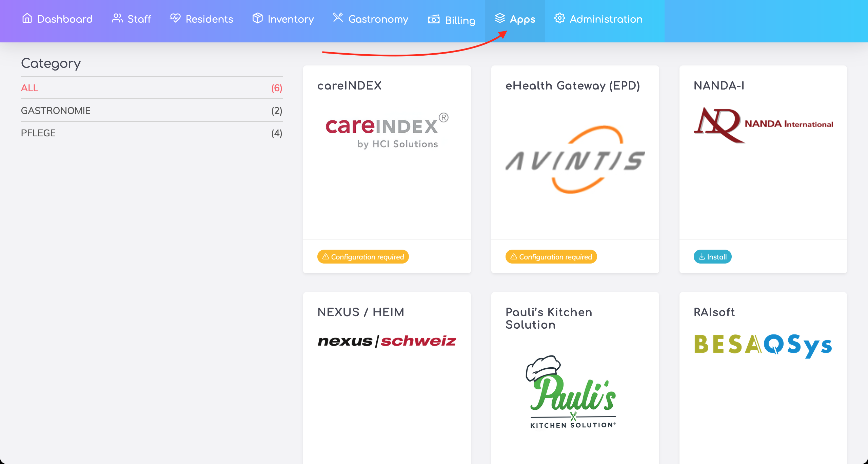Click the Residents heart-pulse icon
The height and width of the screenshot is (464, 868).
coord(175,18)
